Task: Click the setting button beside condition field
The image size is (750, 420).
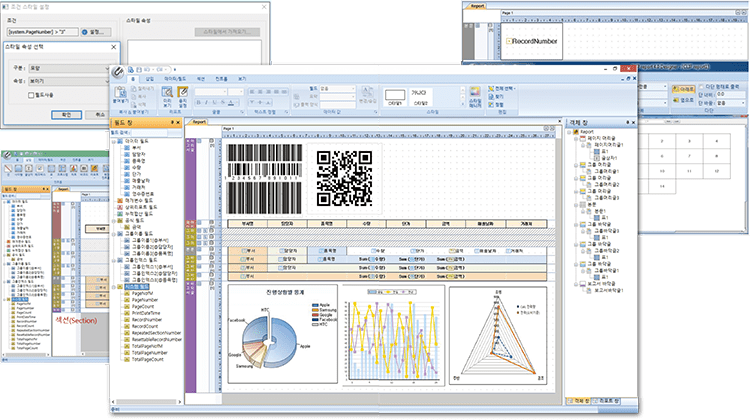Action: point(96,32)
